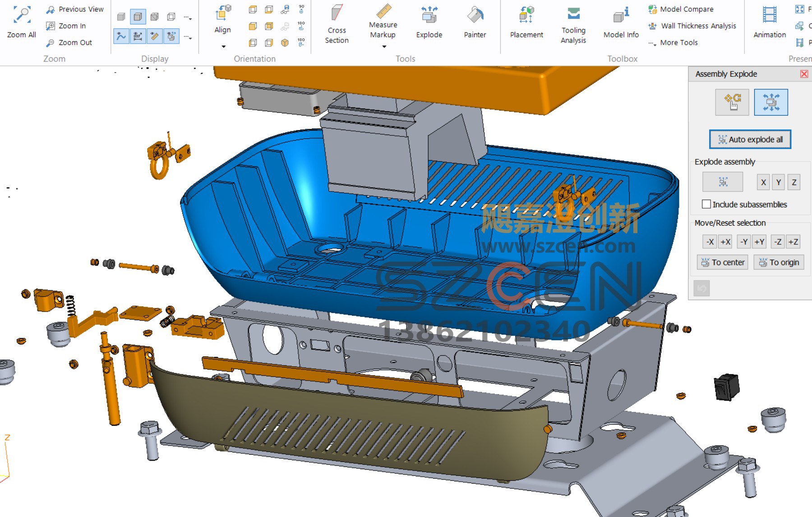Toggle curves visibility in Display group
Image resolution: width=812 pixels, height=517 pixels.
pyautogui.click(x=121, y=36)
